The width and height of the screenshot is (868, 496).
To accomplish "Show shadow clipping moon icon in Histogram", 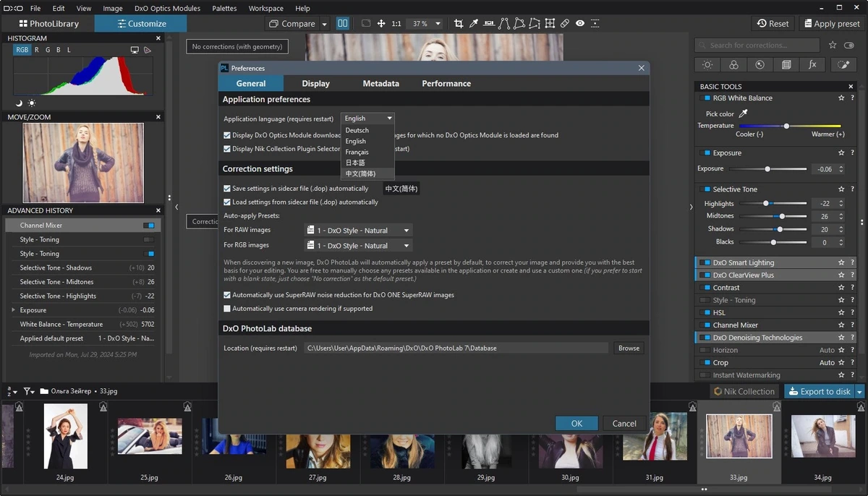I will click(20, 103).
